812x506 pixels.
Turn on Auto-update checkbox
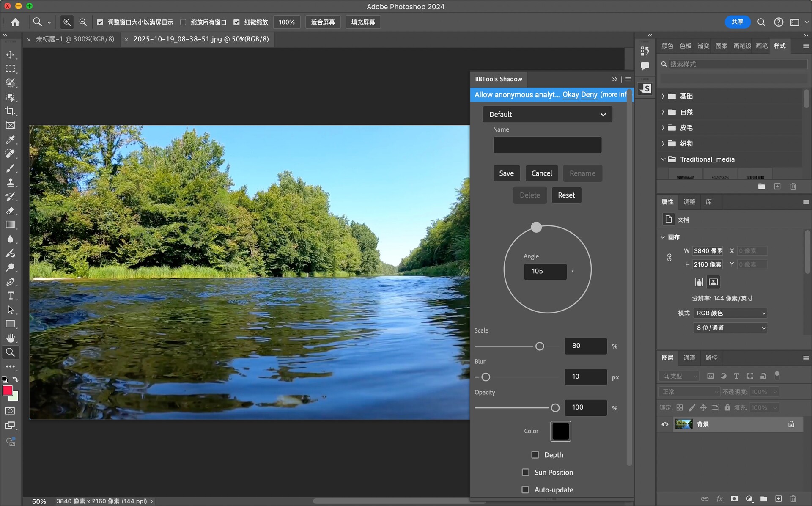click(x=525, y=489)
